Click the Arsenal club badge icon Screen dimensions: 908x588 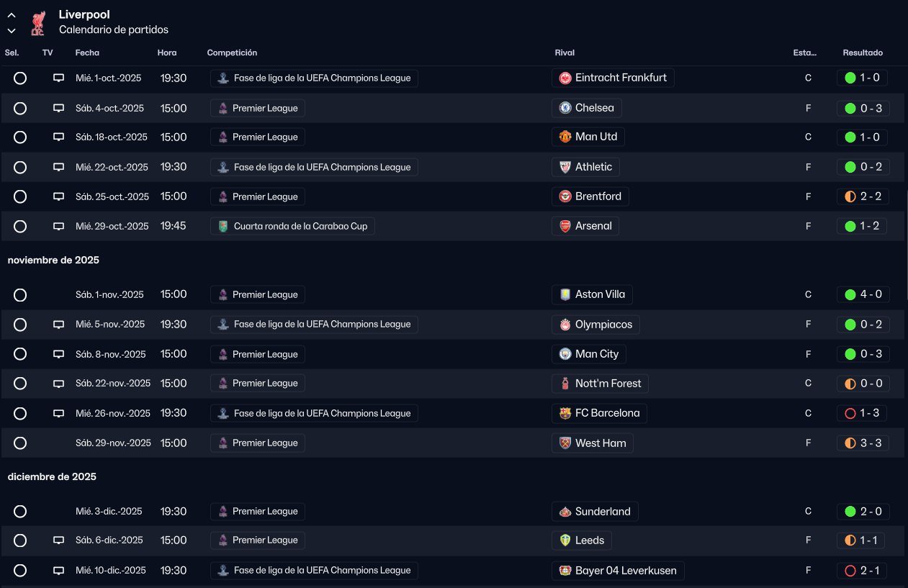[x=565, y=226]
